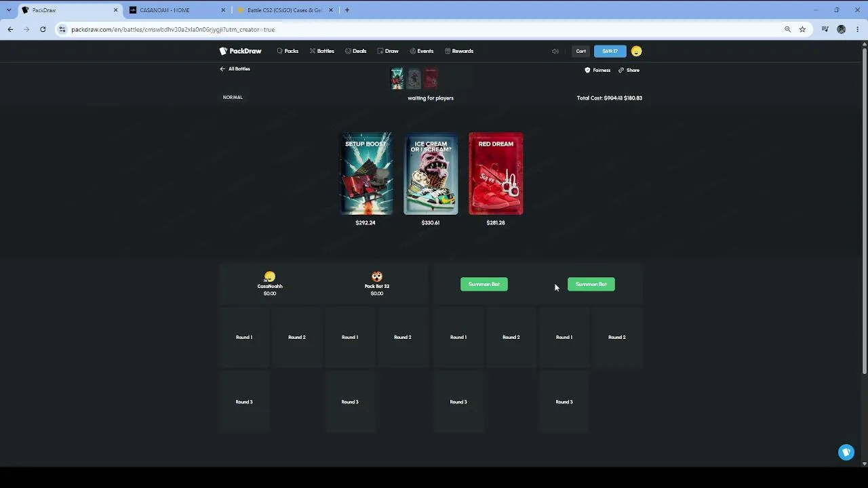Open the Ice Cream or I Scream pack card
The width and height of the screenshot is (868, 488).
point(431,174)
